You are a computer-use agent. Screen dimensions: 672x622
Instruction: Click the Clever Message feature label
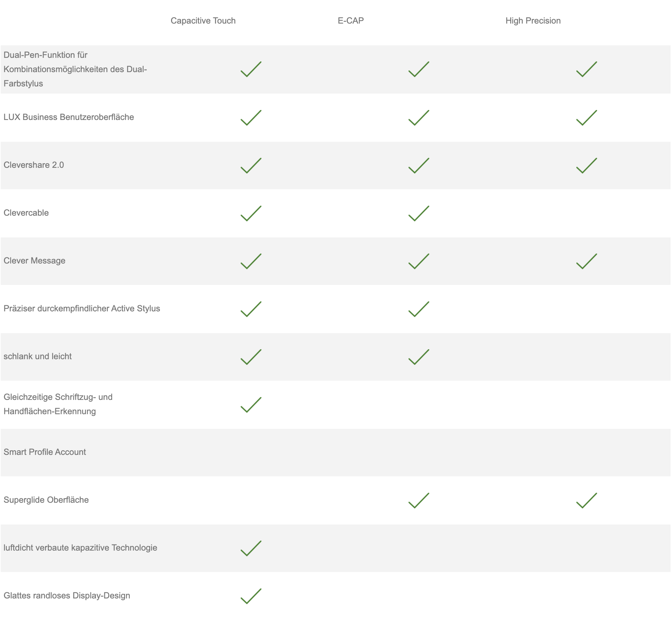point(34,261)
